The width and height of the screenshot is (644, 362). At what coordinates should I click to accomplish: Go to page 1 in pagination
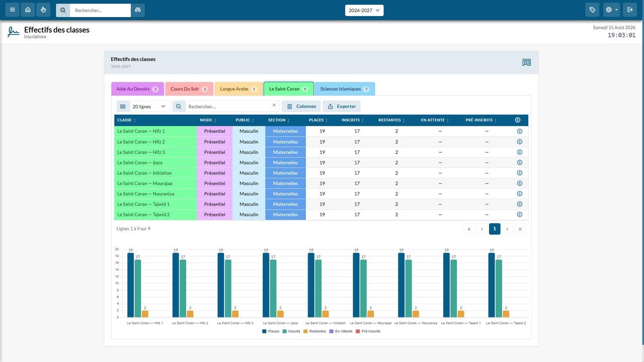[495, 229]
